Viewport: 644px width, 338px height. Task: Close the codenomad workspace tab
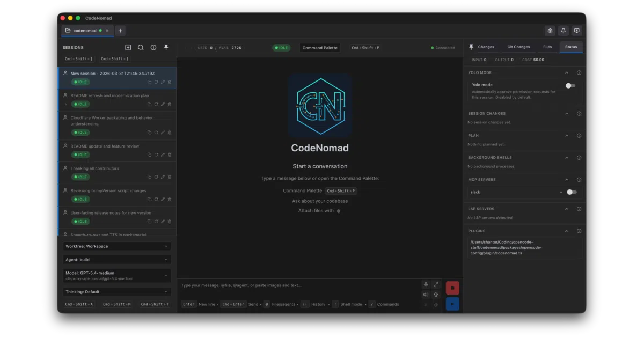click(x=107, y=31)
